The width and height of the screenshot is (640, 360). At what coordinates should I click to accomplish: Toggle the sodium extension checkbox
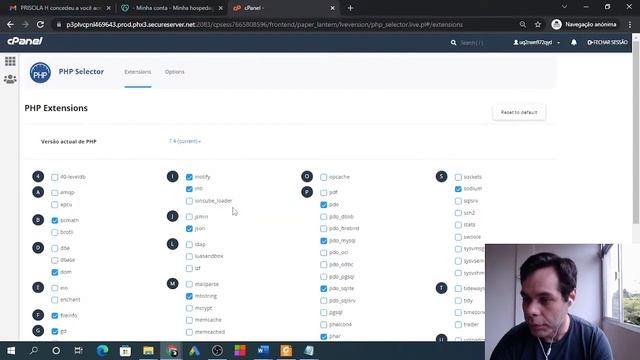pyautogui.click(x=458, y=189)
